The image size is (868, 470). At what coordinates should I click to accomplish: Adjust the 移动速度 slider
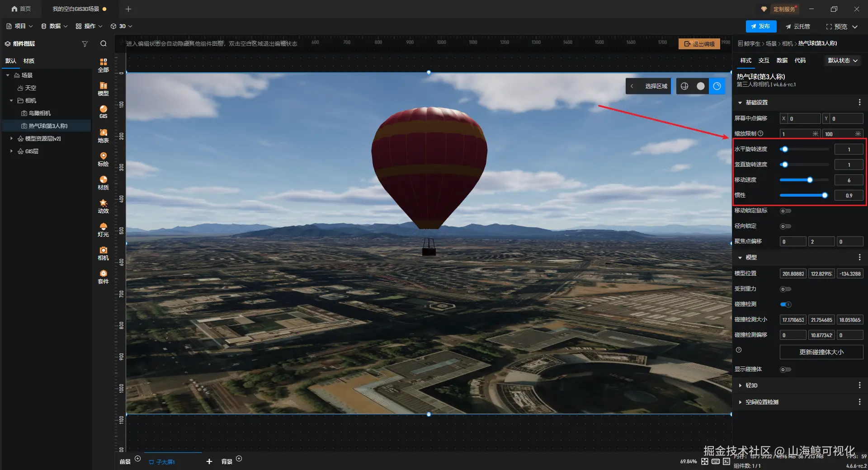click(x=804, y=180)
